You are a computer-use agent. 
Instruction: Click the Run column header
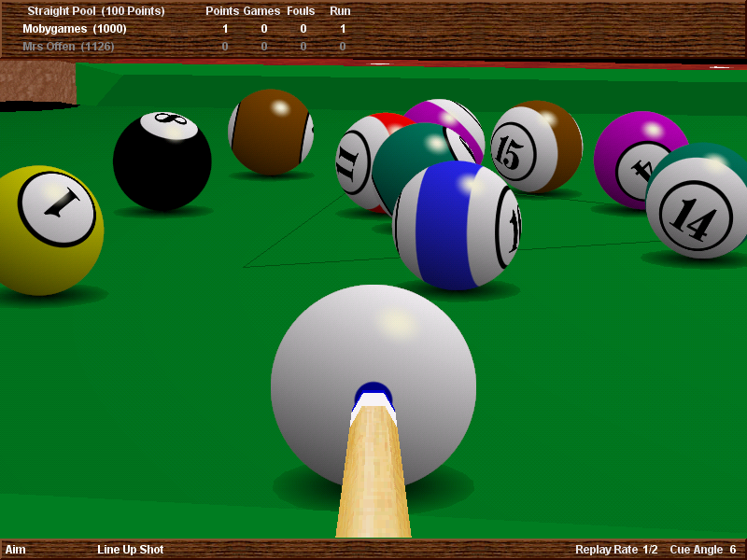tap(341, 11)
